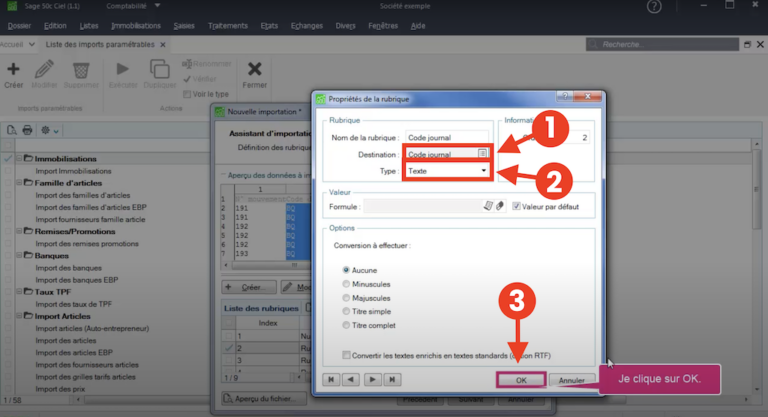The width and height of the screenshot is (768, 417).
Task: Go to the previous rubrique record
Action: click(x=351, y=379)
